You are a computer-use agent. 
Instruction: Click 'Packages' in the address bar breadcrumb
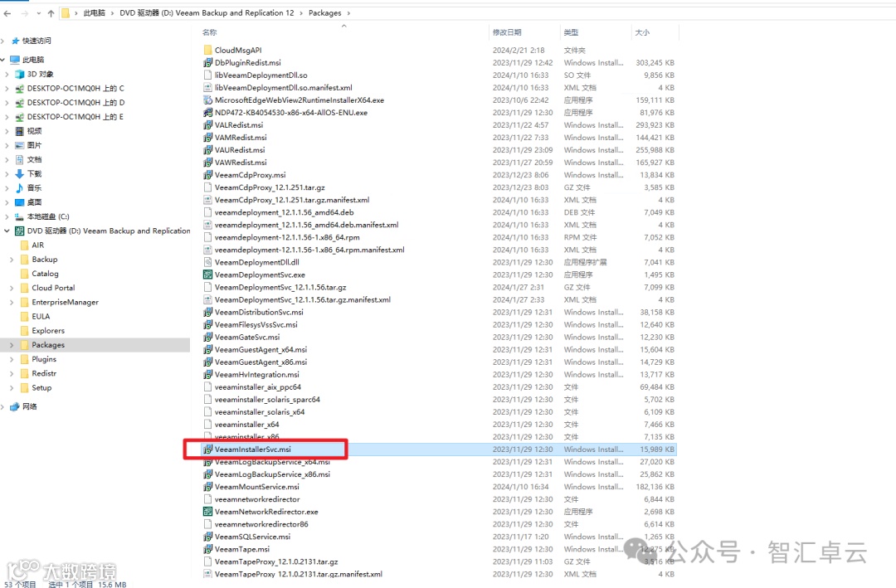tap(324, 13)
